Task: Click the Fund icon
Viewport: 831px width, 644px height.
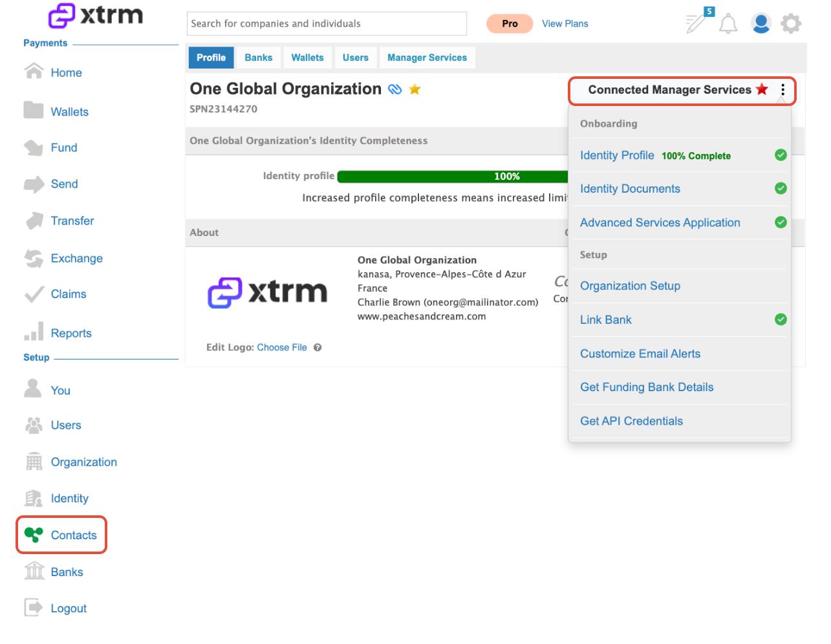Action: pos(34,147)
